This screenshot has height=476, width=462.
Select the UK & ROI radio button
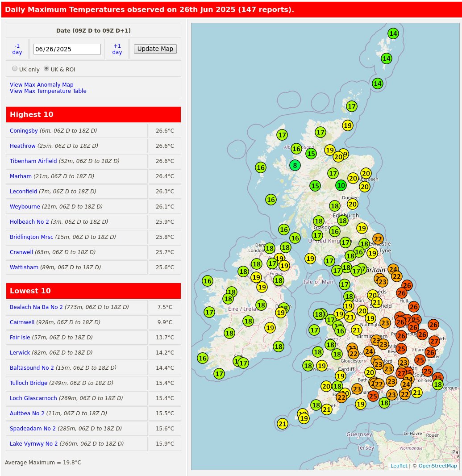46,69
